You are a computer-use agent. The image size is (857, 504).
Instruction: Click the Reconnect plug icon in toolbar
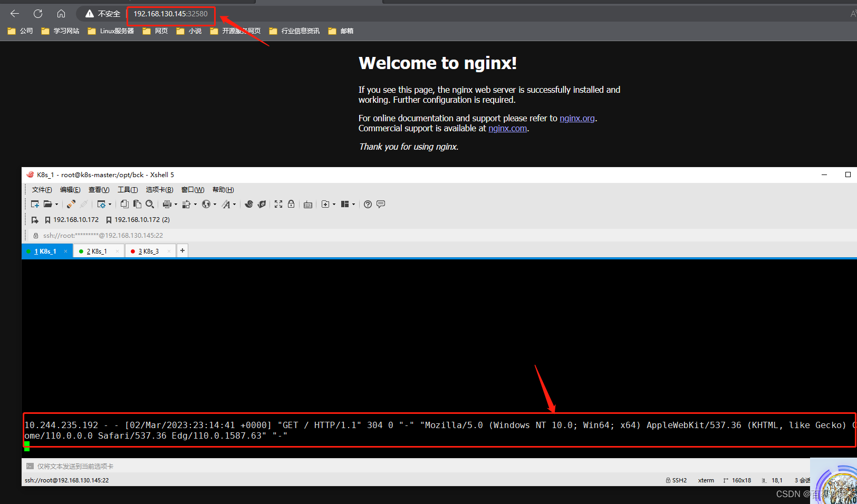[x=71, y=204]
